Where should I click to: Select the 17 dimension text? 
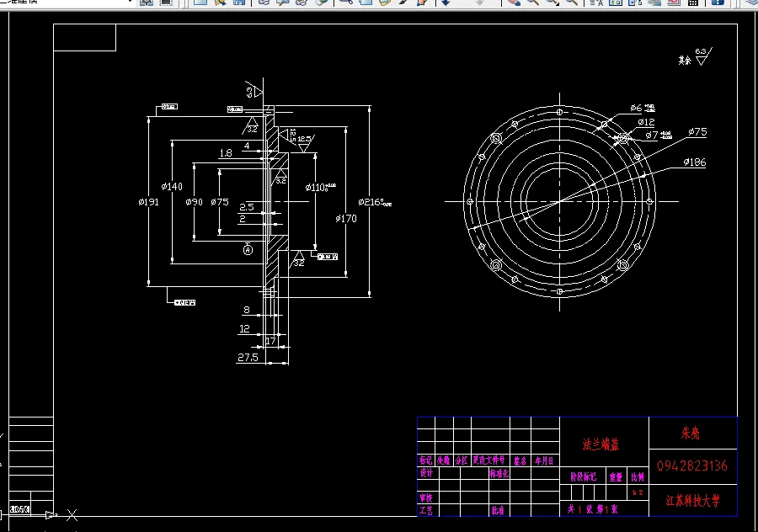coord(270,341)
